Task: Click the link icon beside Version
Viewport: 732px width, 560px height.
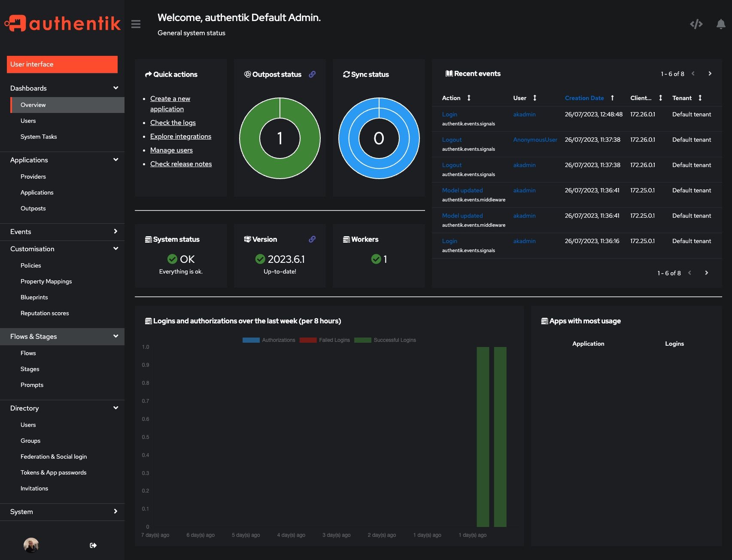Action: click(x=312, y=239)
